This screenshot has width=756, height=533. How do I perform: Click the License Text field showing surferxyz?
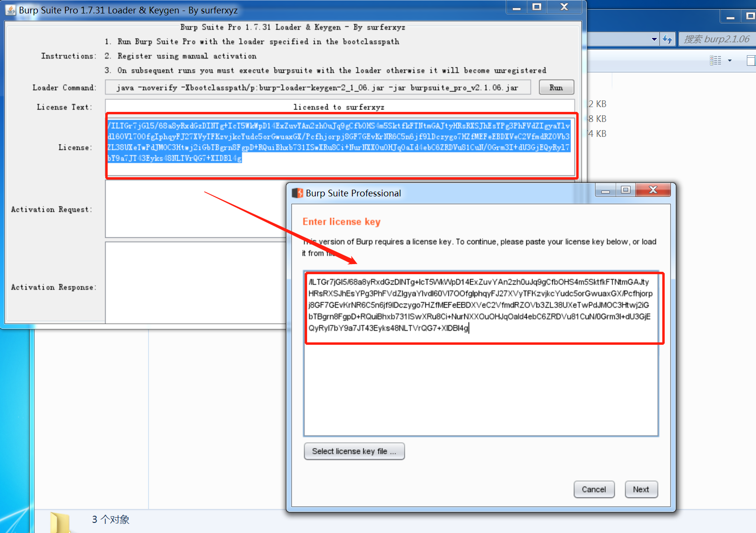[340, 107]
